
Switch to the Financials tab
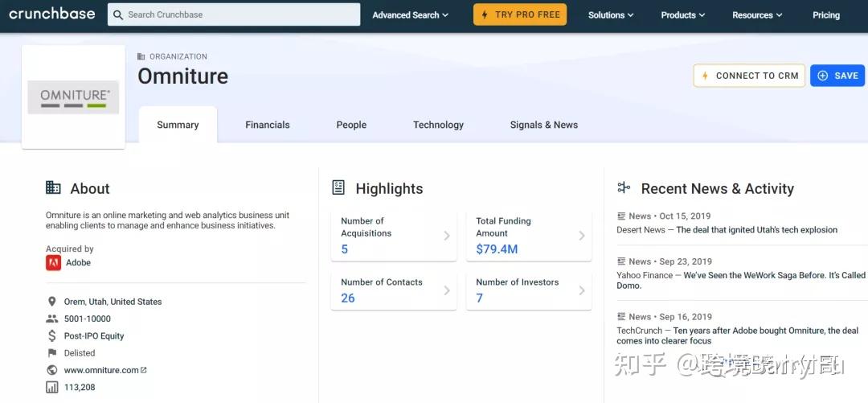pyautogui.click(x=268, y=125)
